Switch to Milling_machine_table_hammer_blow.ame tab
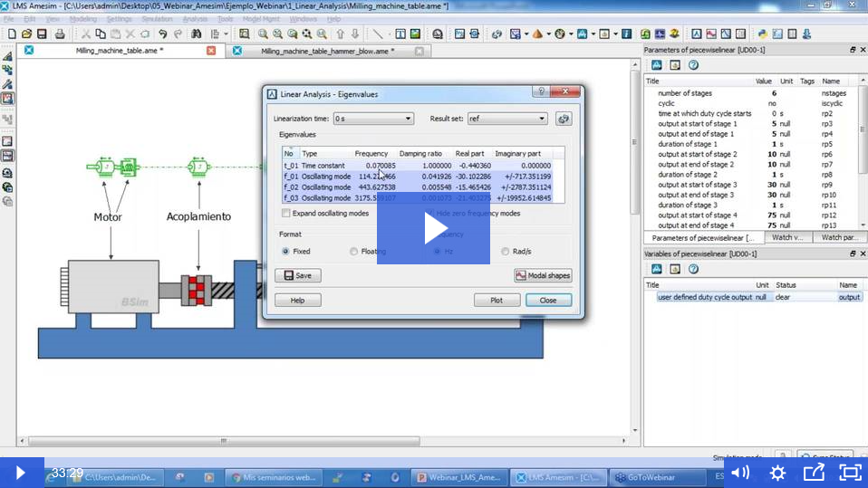The height and width of the screenshot is (488, 868). [x=328, y=51]
